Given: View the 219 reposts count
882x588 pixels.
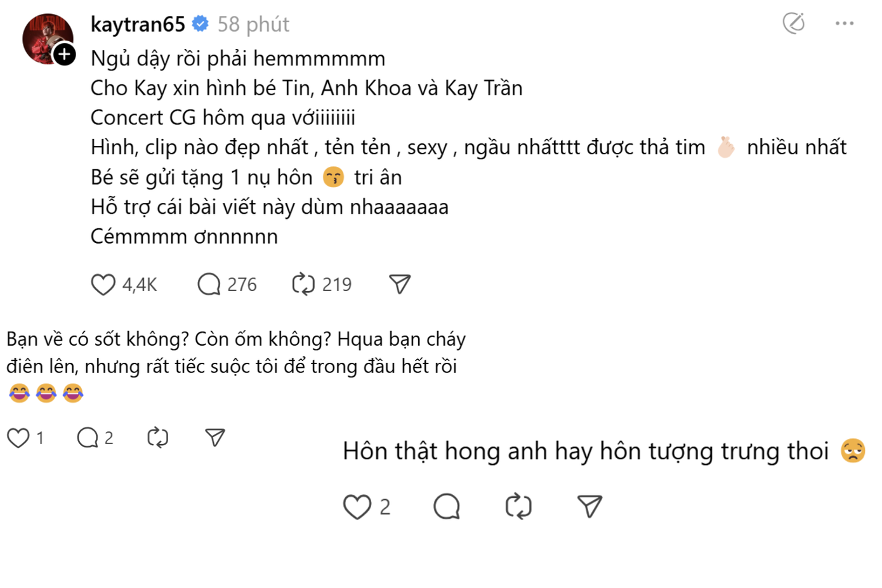Looking at the screenshot, I should click(338, 284).
